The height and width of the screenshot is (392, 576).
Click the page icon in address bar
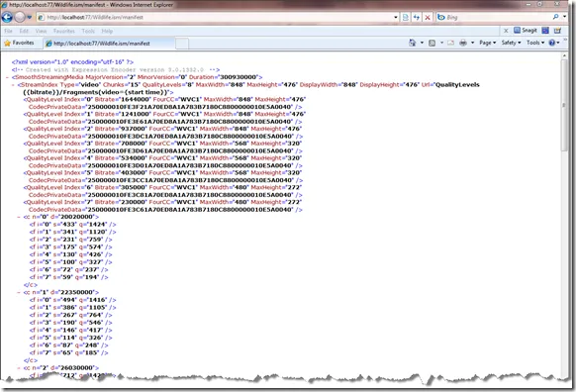42,17
